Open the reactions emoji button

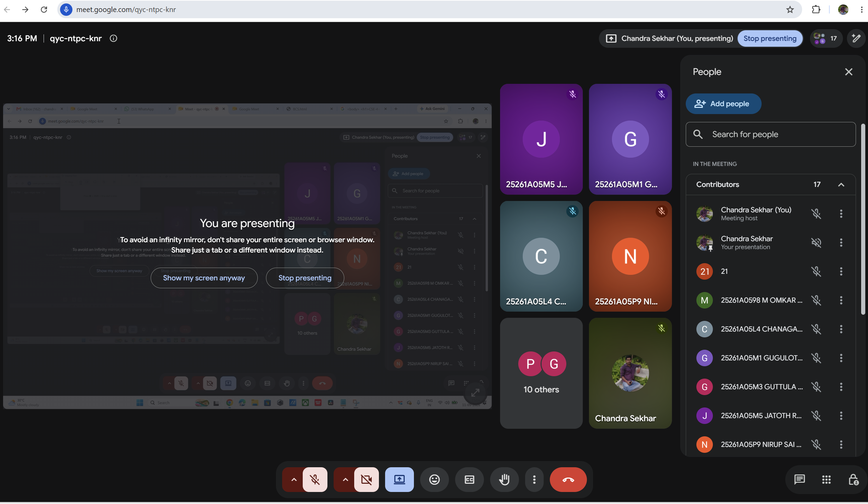(435, 480)
